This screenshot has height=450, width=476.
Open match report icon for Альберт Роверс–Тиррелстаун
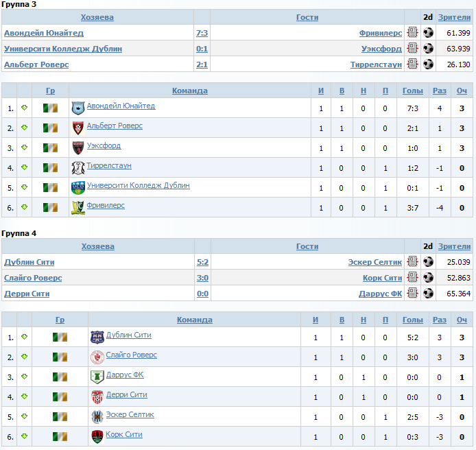point(412,64)
